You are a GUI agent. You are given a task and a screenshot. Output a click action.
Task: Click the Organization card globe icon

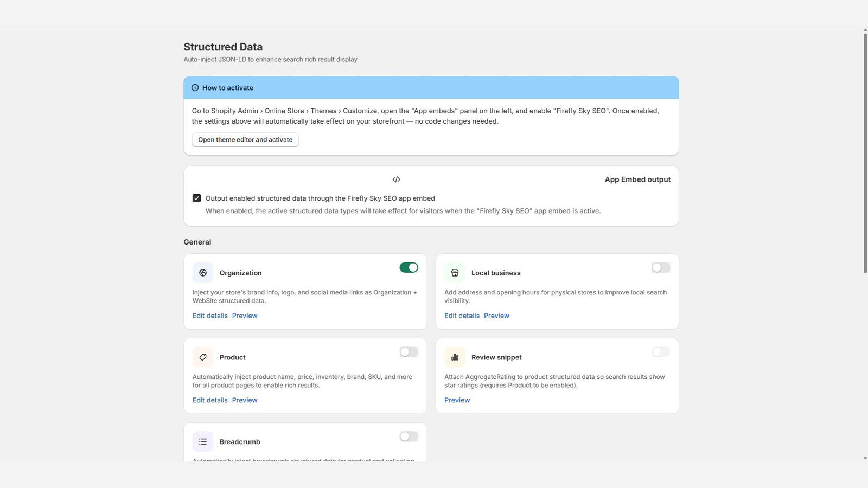pyautogui.click(x=203, y=273)
